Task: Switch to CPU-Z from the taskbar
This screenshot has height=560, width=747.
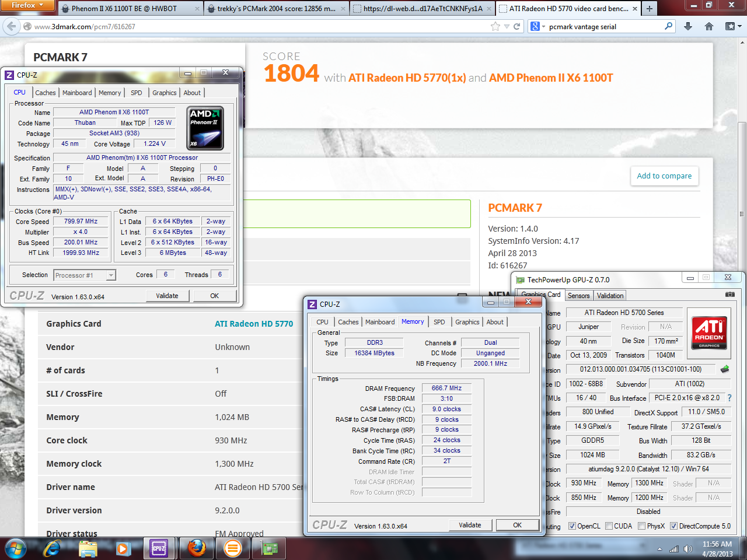Action: [159, 548]
